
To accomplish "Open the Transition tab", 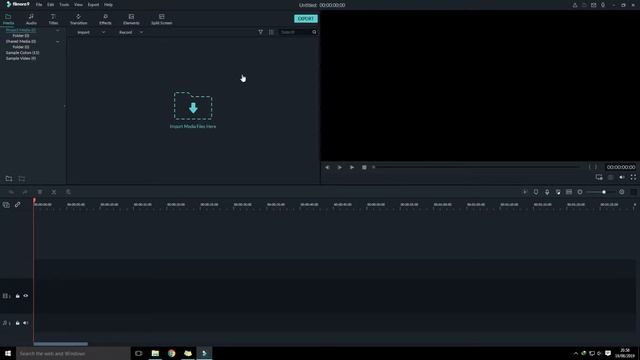I will point(78,19).
